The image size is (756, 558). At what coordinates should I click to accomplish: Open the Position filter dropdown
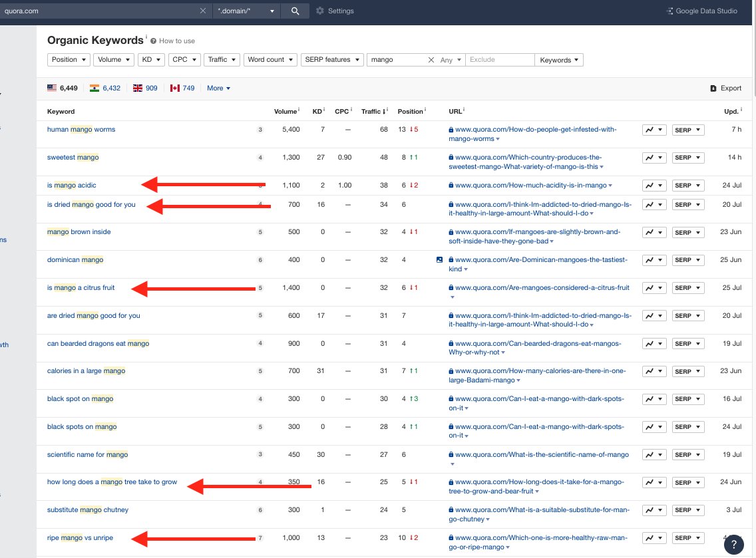[x=69, y=60]
